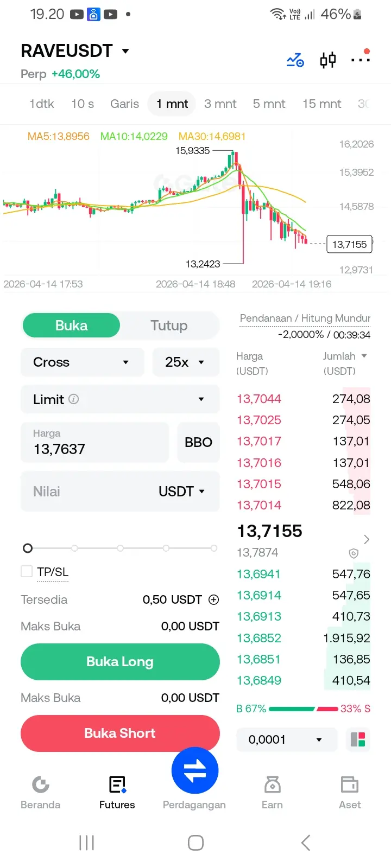This screenshot has width=391, height=868.
Task: Tap the plus icon next to Tersedia balance
Action: 214,599
